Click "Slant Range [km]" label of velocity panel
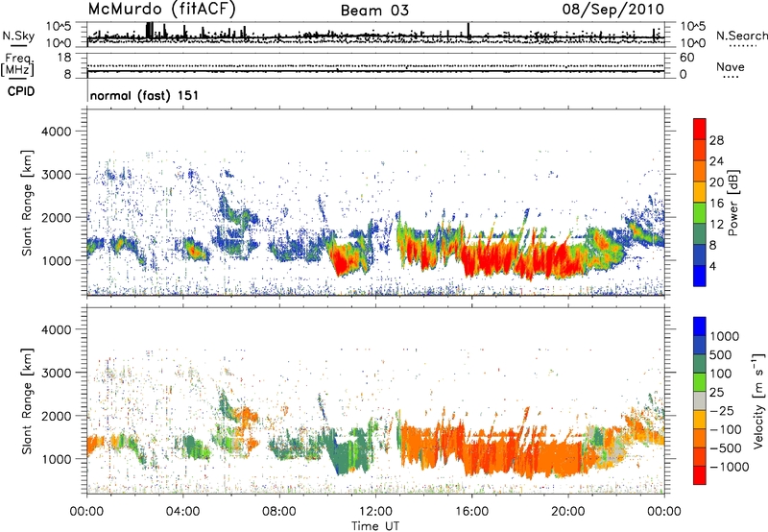The height and width of the screenshot is (532, 768). tap(27, 400)
